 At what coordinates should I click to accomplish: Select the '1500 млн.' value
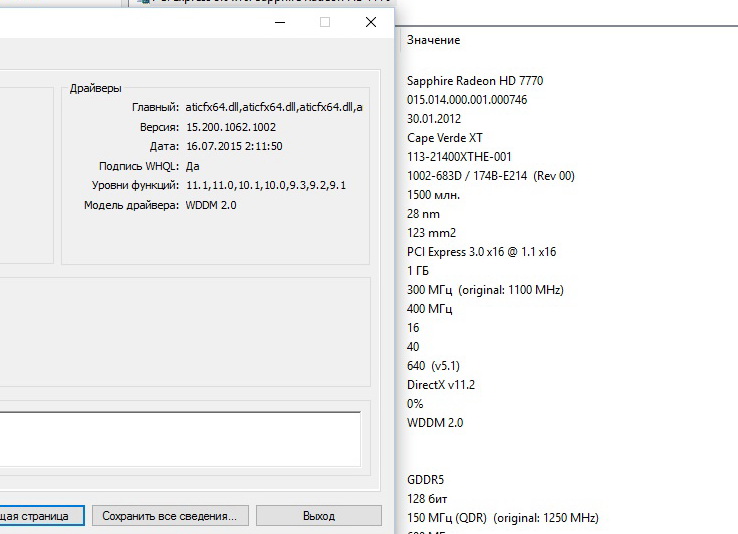[433, 195]
